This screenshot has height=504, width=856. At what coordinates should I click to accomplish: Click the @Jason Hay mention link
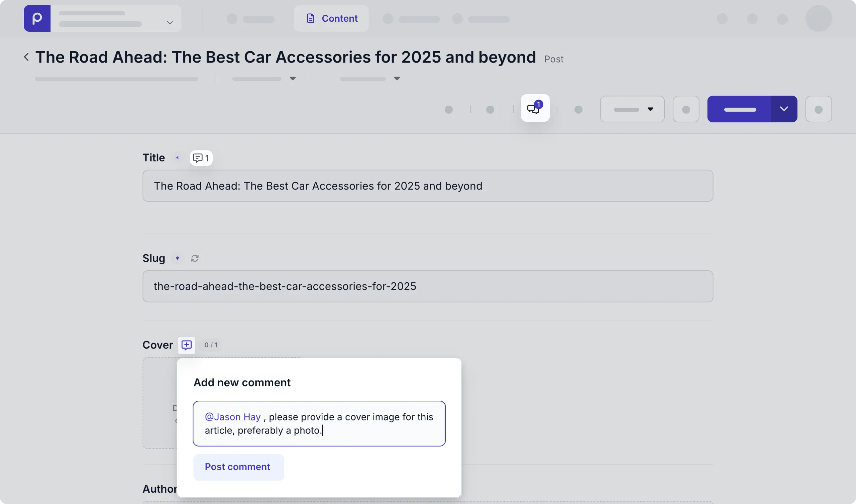click(233, 417)
